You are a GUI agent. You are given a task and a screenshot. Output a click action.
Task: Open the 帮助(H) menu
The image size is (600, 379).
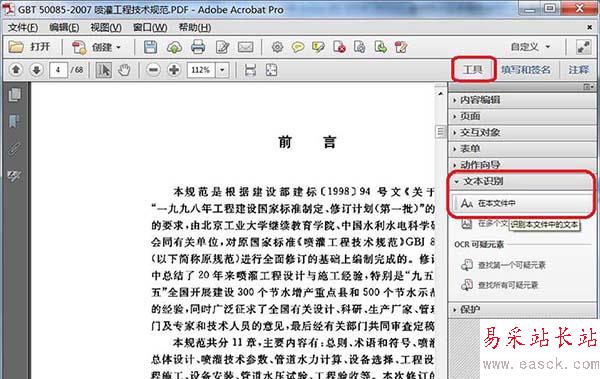pos(195,28)
